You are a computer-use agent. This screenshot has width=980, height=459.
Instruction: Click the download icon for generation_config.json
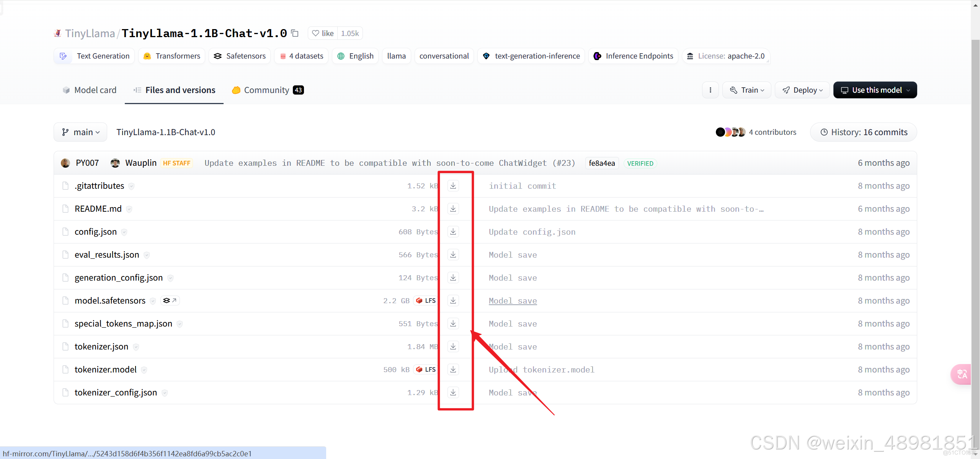coord(453,278)
